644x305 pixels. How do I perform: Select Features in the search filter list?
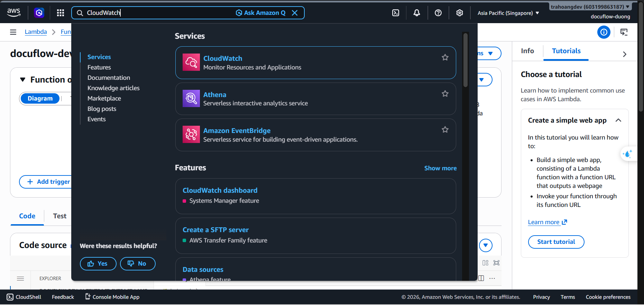[x=99, y=67]
